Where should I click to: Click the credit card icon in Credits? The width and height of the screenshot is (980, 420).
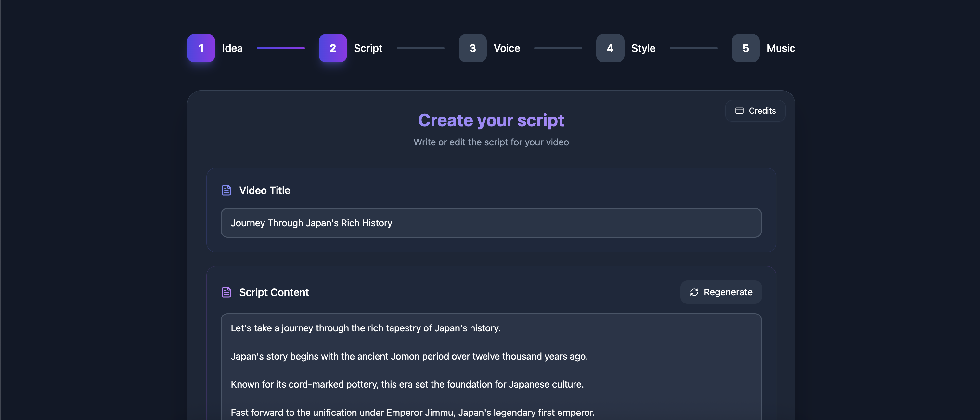(739, 111)
